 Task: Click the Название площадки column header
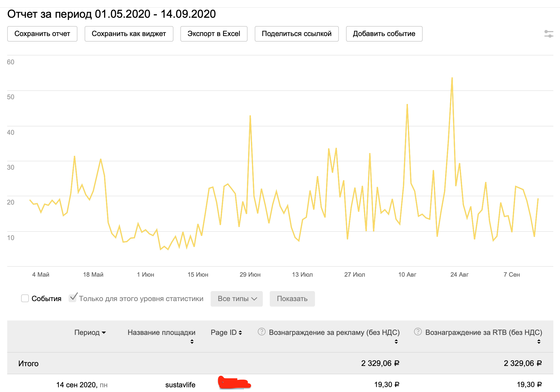[161, 332]
